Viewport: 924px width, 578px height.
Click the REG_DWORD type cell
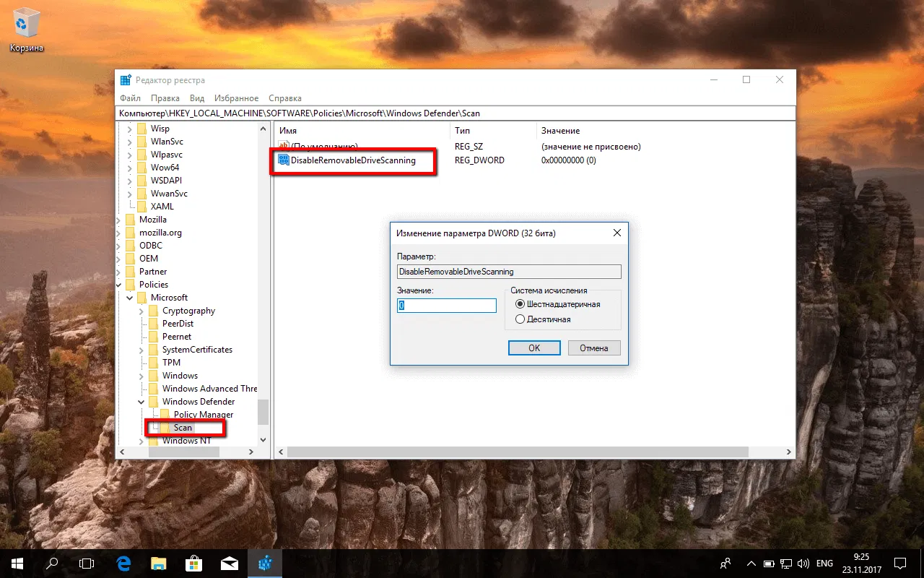click(x=479, y=160)
